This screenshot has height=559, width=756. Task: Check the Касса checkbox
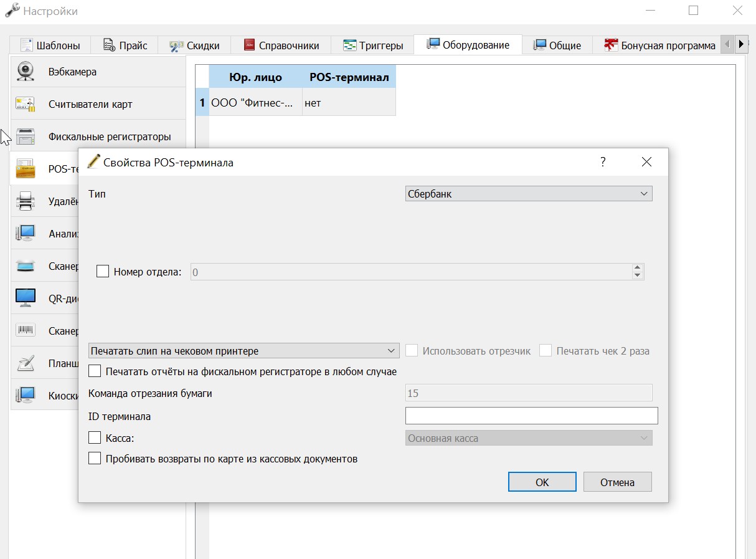(x=95, y=438)
